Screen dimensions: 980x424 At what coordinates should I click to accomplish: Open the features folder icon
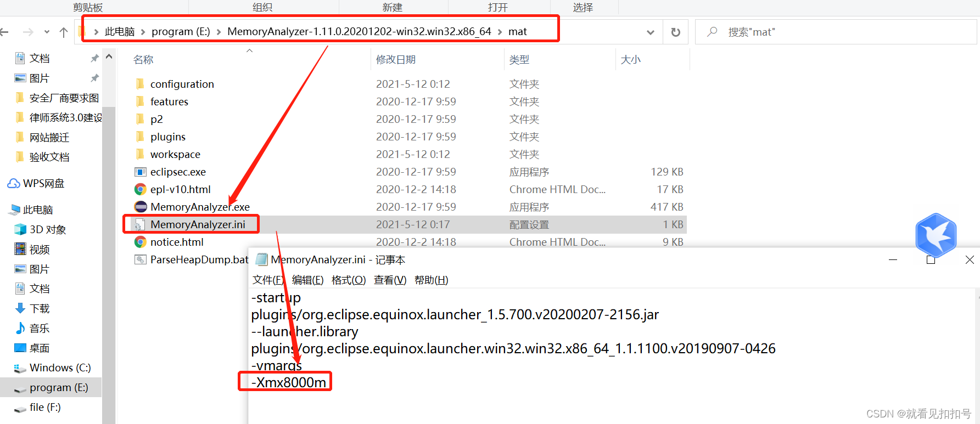[140, 101]
